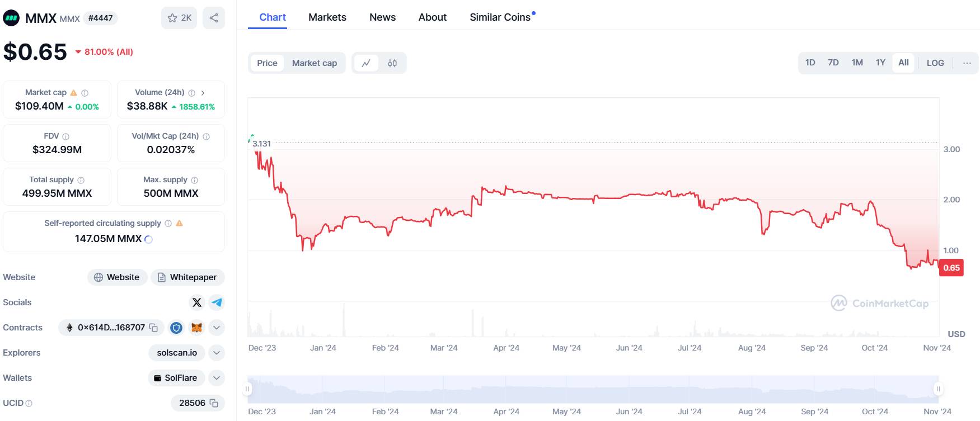Show UCID info tooltip
The width and height of the screenshot is (980, 421).
point(29,403)
